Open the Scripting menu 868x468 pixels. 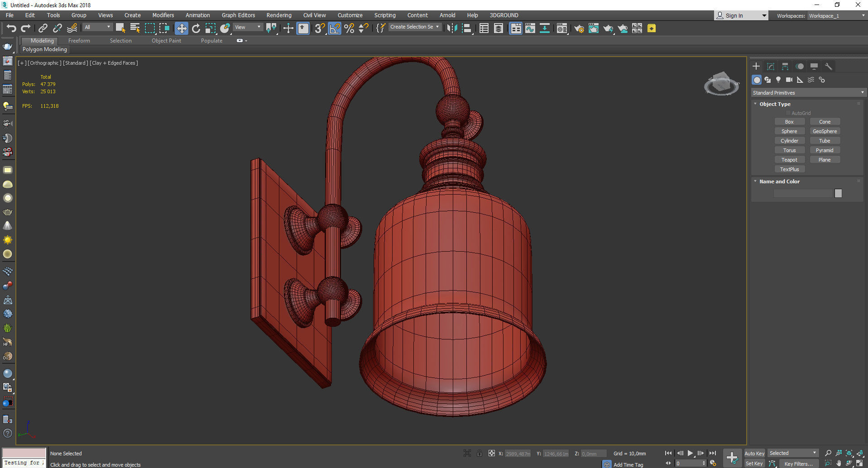click(x=385, y=15)
